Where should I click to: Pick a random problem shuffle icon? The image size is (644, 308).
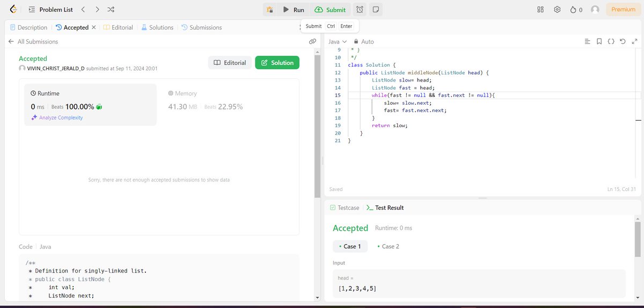pos(111,10)
